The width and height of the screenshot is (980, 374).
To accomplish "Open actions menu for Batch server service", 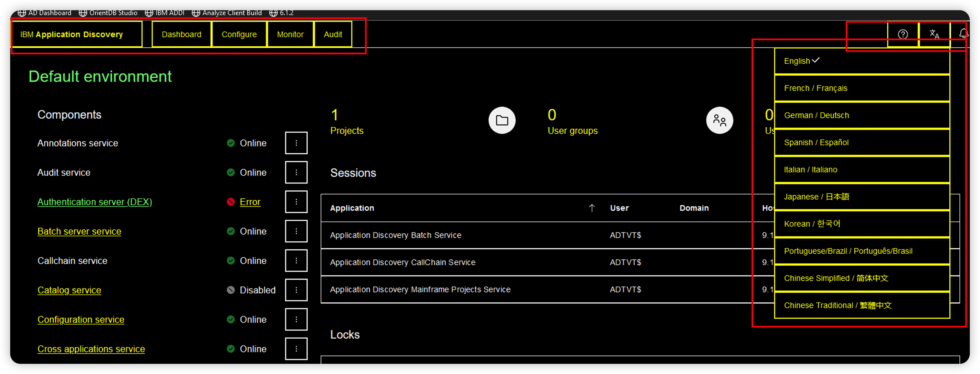I will (x=296, y=231).
